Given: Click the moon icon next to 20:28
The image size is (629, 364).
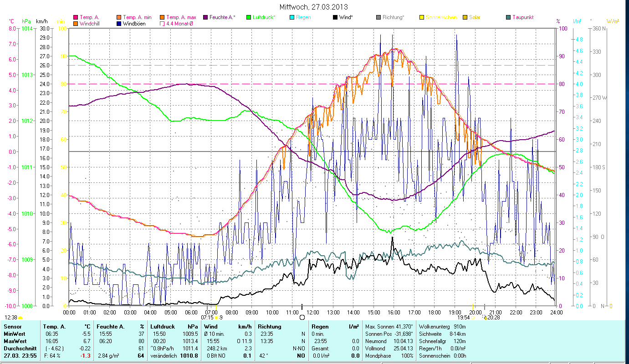Looking at the screenshot, I should (486, 317).
